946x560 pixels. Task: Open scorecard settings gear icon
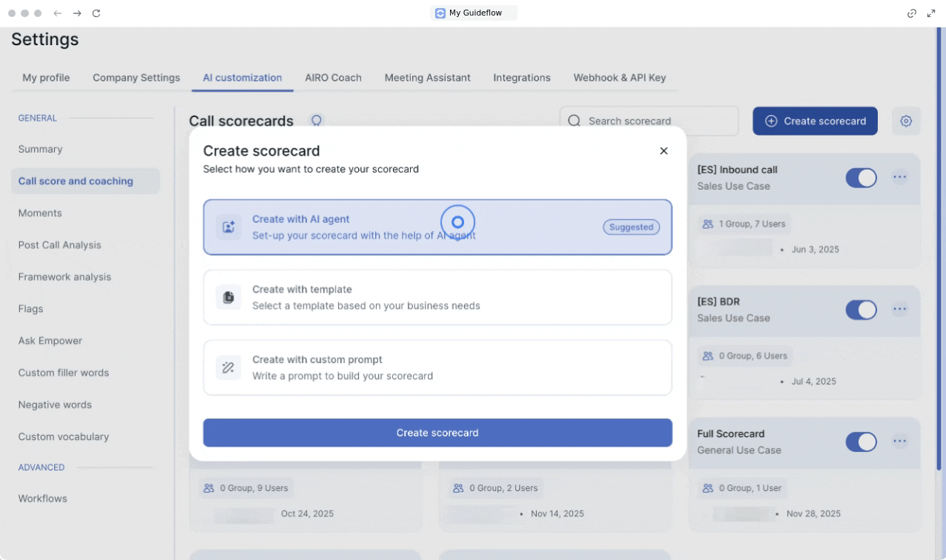pos(906,121)
